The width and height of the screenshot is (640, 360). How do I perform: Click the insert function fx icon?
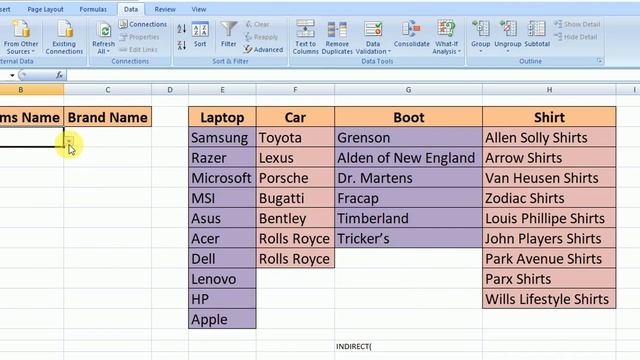[x=60, y=75]
